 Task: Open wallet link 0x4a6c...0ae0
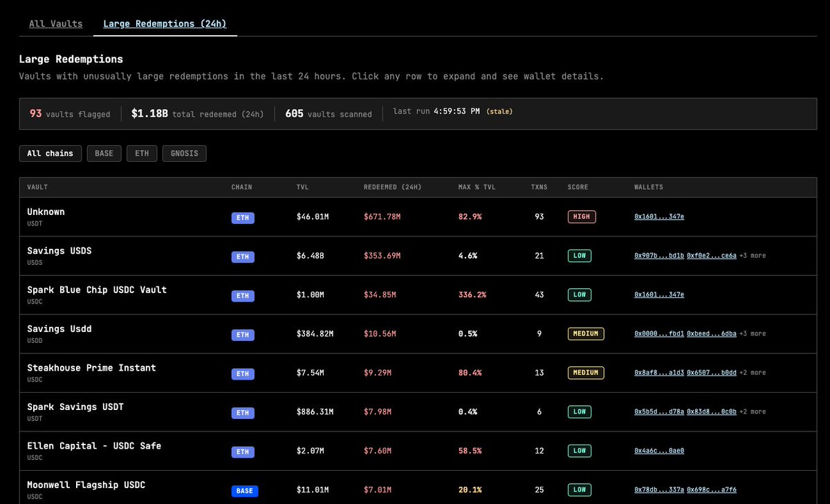pos(659,451)
